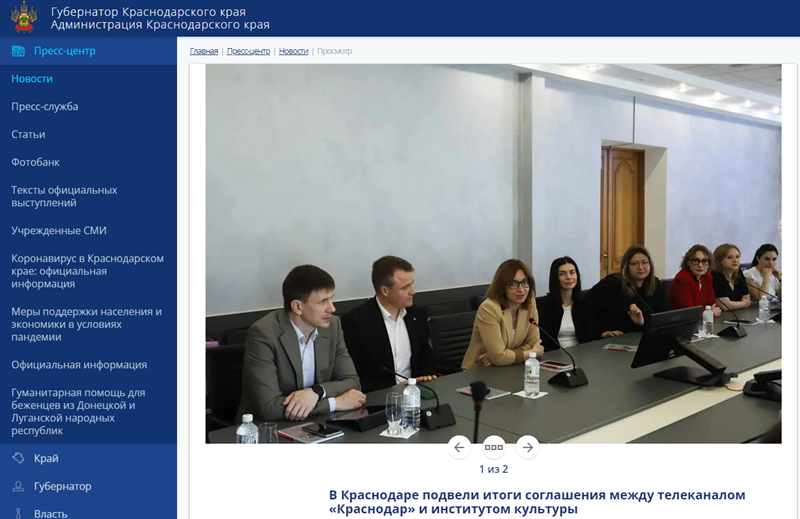Open Учрежденные СМИ sidebar item
800x519 pixels.
59,231
